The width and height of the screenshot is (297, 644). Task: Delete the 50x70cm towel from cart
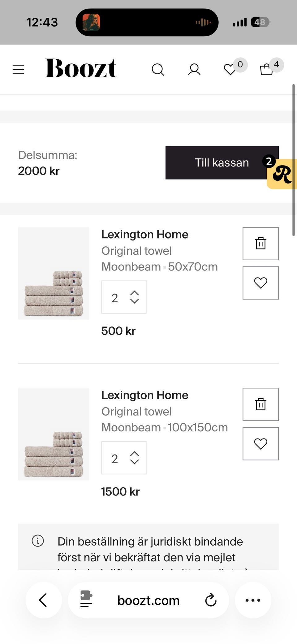[x=260, y=244]
